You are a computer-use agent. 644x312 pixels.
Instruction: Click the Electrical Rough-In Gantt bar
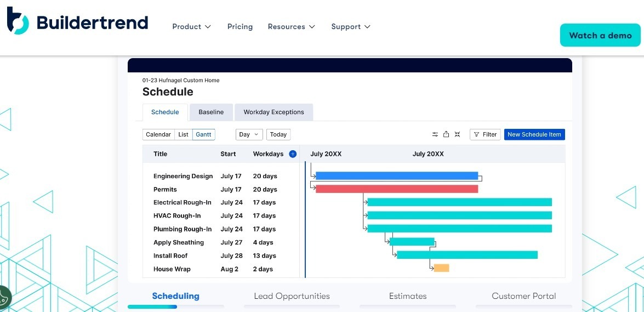pos(460,202)
